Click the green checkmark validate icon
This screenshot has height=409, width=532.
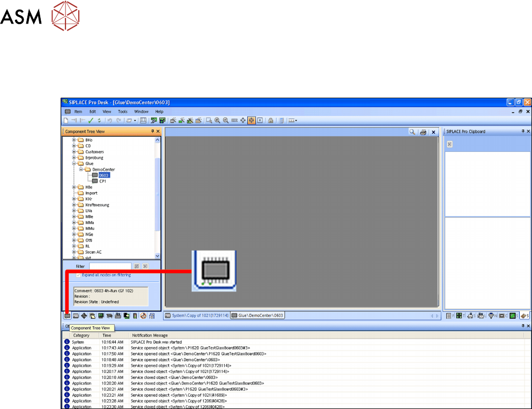click(91, 121)
